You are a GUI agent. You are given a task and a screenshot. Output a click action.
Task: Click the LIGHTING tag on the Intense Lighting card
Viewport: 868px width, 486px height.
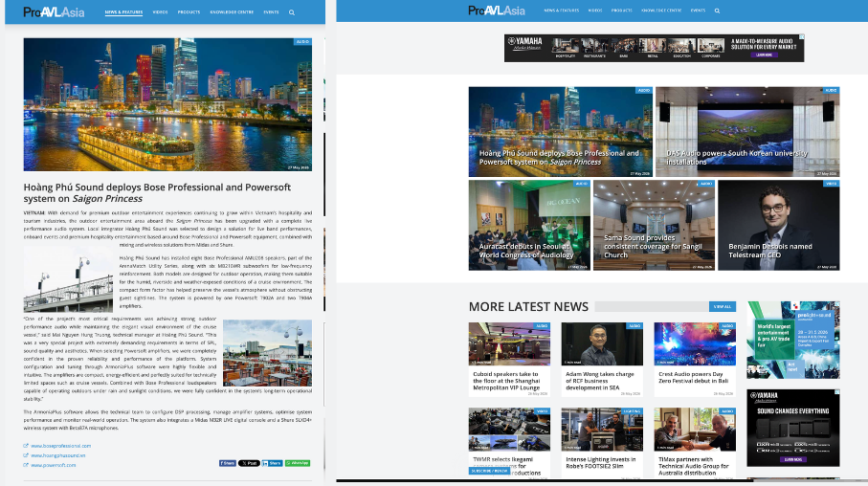632,411
